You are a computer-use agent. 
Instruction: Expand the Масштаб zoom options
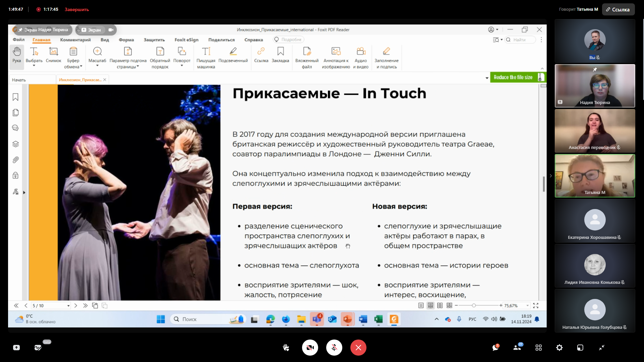click(x=97, y=66)
